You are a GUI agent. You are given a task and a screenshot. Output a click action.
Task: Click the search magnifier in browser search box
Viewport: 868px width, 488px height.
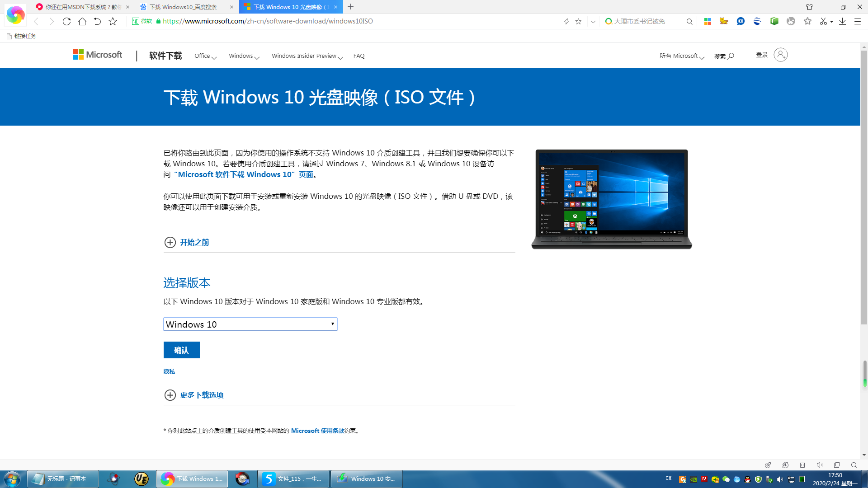(x=689, y=21)
